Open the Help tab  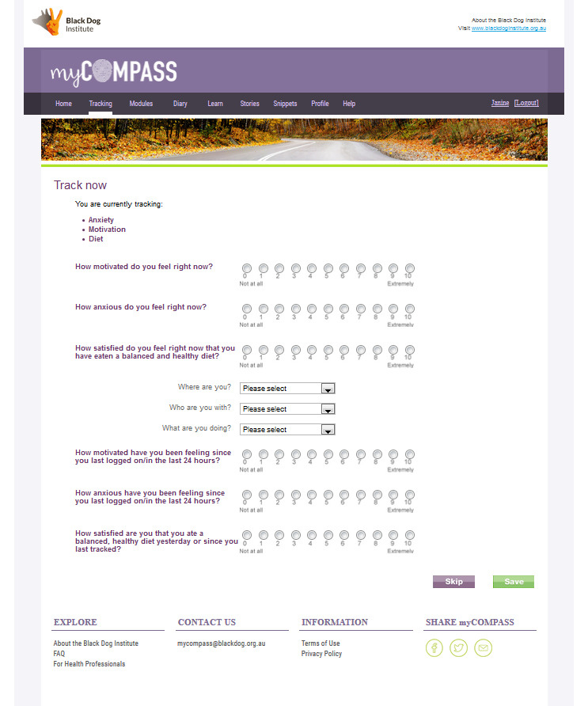coord(349,104)
